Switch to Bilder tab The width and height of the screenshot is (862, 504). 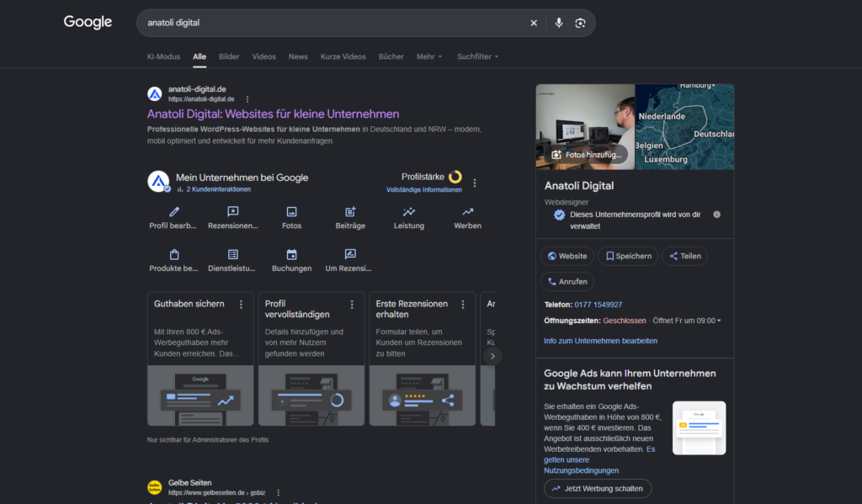[x=229, y=56]
